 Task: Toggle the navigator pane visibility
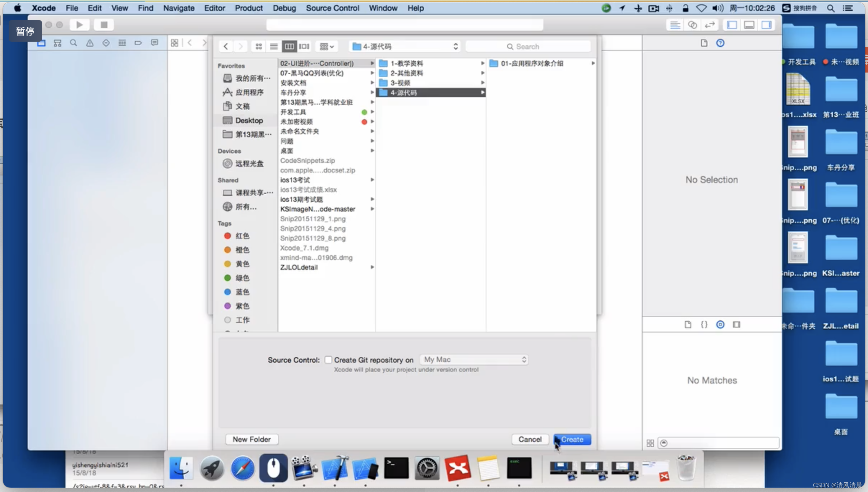[x=732, y=25]
